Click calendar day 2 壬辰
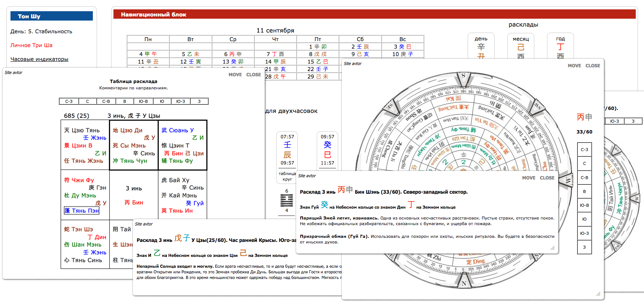Image resolution: width=644 pixels, height=304 pixels. click(x=360, y=47)
